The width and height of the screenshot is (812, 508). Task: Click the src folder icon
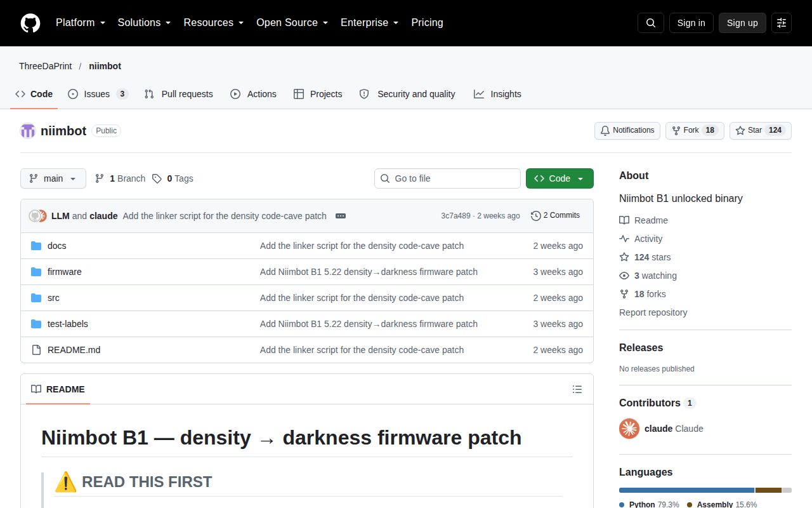coord(36,298)
